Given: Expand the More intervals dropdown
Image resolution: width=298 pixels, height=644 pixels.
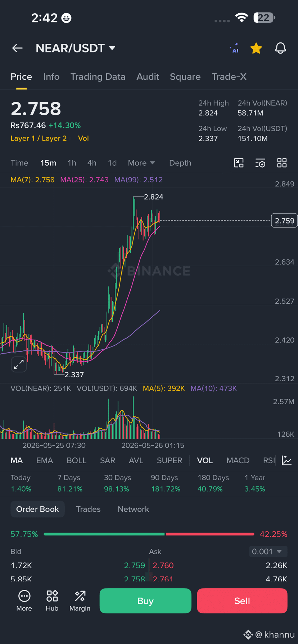Looking at the screenshot, I should 141,163.
